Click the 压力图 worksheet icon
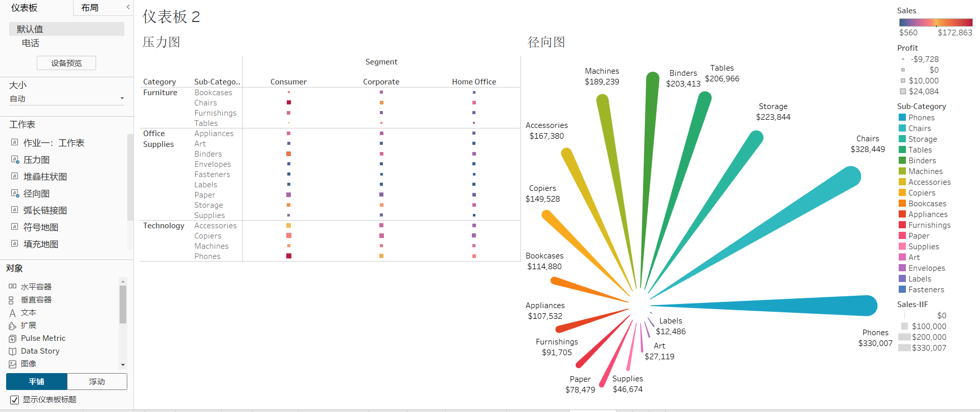 (15, 160)
